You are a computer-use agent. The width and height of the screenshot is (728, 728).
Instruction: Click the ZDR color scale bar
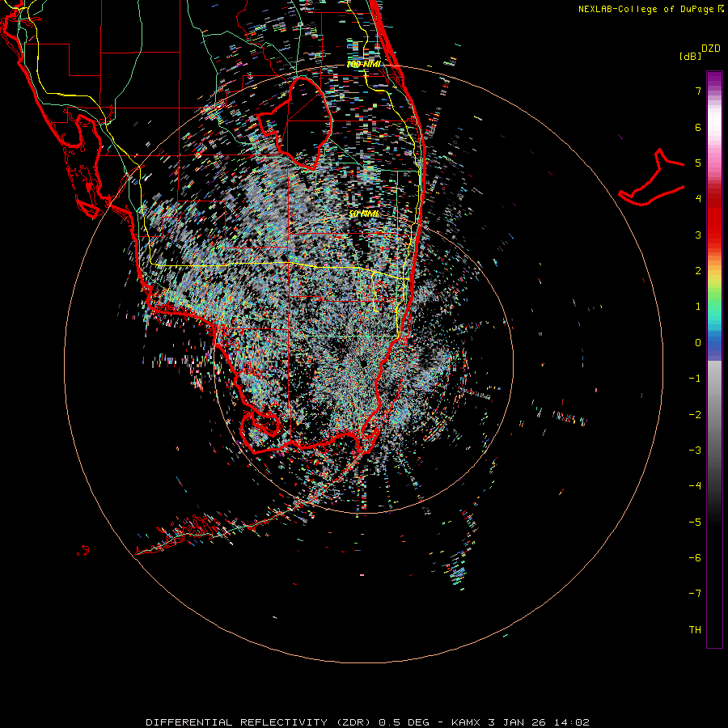(x=714, y=359)
